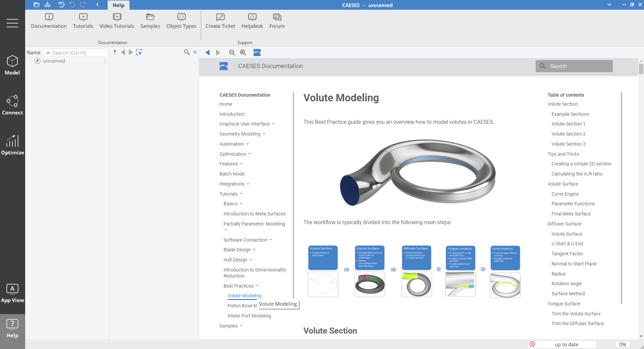Switch to the Optimize workspace
Image resolution: width=644 pixels, height=349 pixels.
[x=12, y=145]
